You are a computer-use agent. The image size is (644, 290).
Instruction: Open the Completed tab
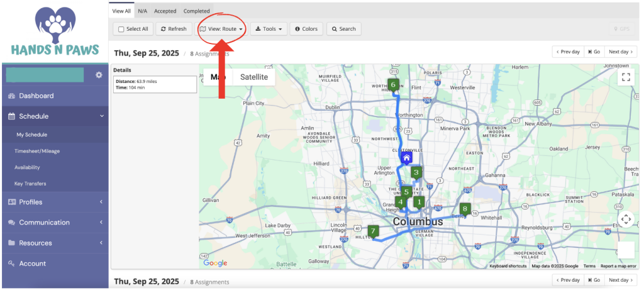click(197, 11)
